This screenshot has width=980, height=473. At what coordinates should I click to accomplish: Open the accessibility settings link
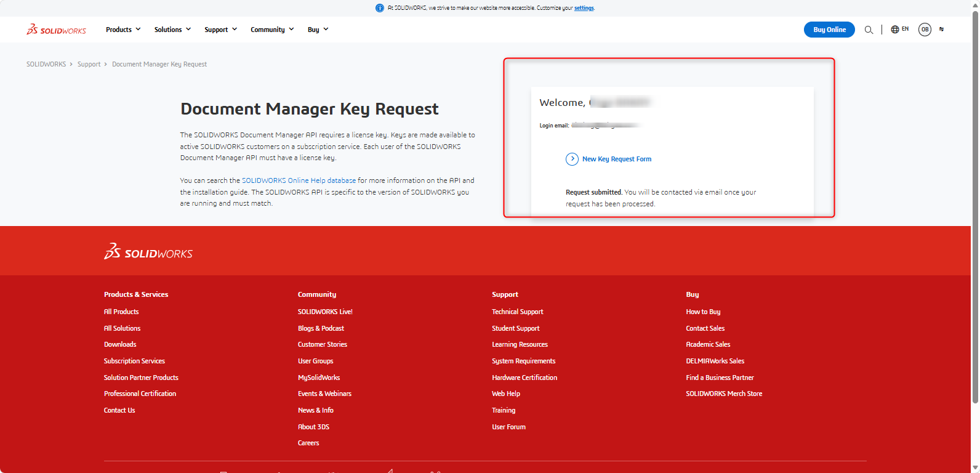point(584,8)
